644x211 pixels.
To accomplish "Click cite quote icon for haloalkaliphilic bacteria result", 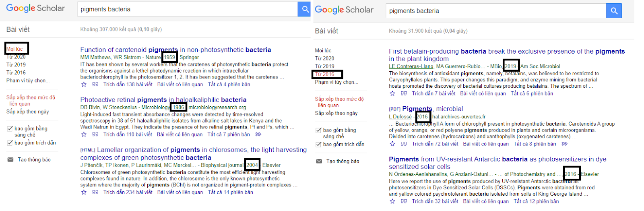I will (x=95, y=134).
